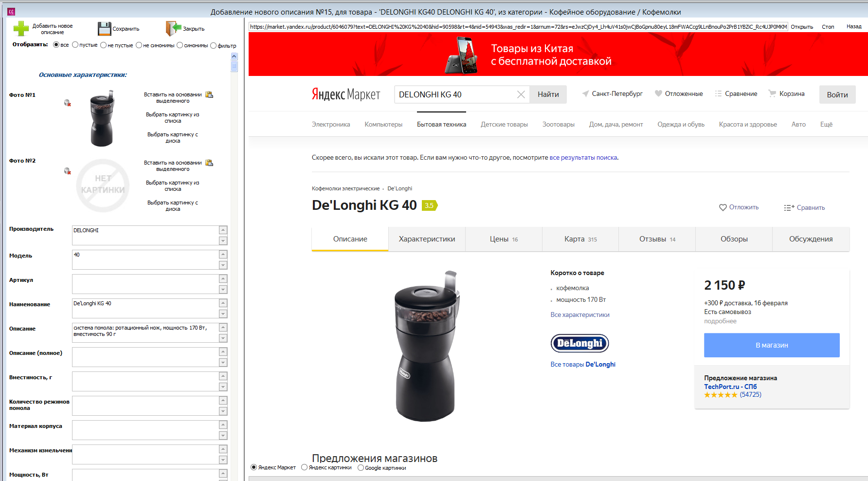Open the TechPort.ru - СПб shop link

pyautogui.click(x=730, y=387)
